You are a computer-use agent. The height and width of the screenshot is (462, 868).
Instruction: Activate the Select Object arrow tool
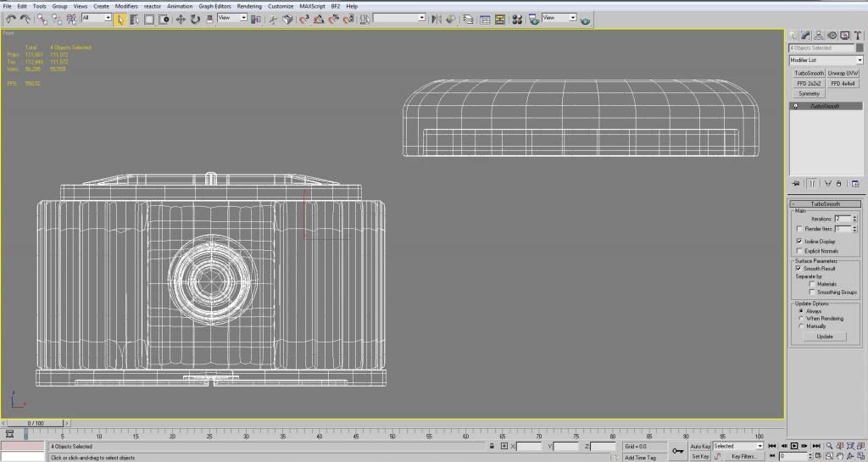120,19
